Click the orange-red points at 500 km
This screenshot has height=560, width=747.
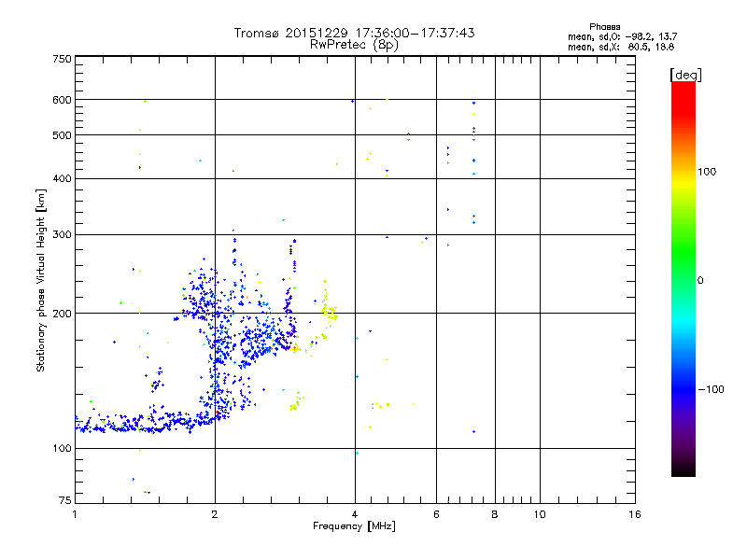coord(408,136)
